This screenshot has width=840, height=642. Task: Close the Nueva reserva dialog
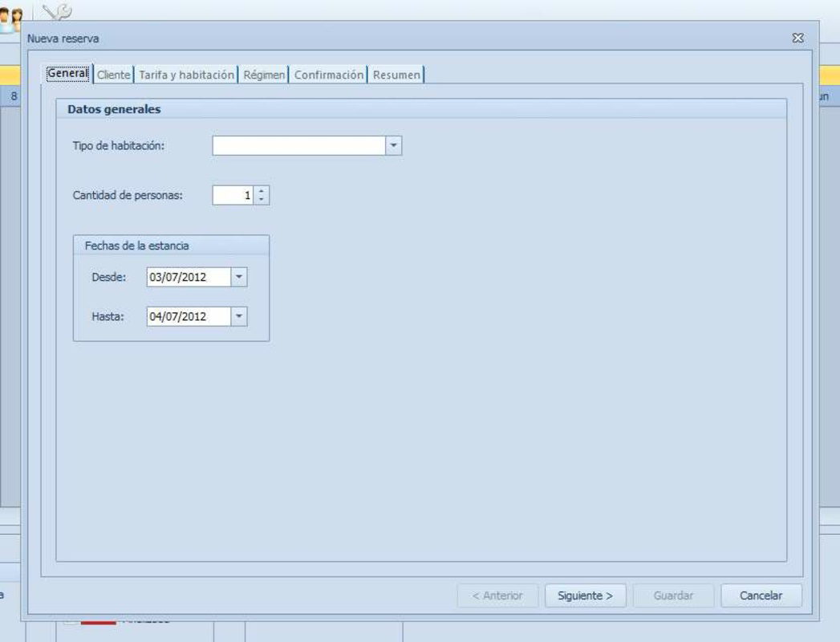797,38
